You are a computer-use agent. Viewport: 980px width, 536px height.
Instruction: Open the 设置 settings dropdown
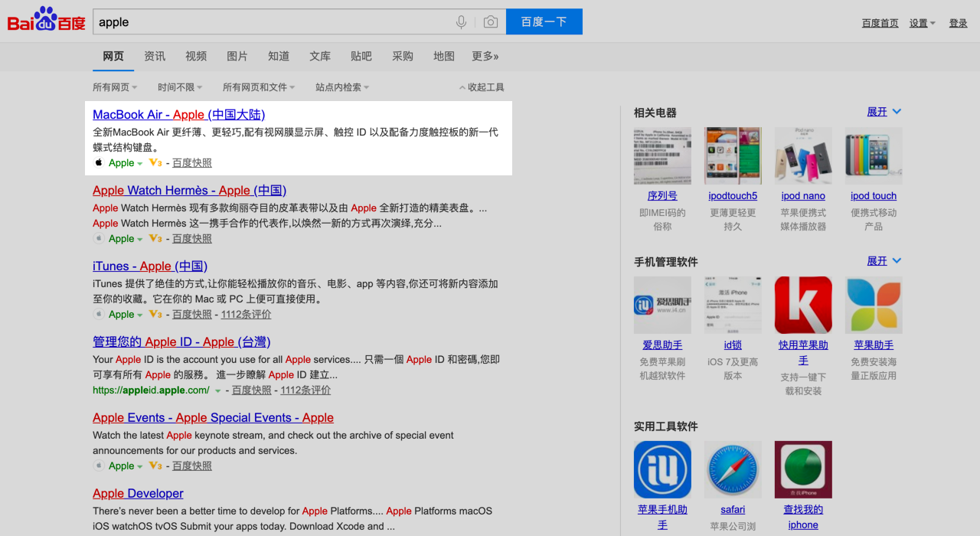[x=923, y=23]
